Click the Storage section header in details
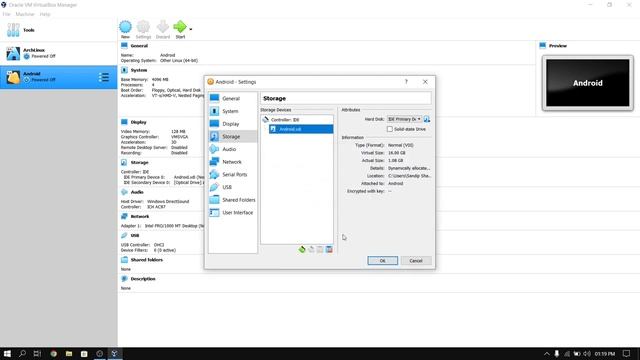 [x=139, y=162]
